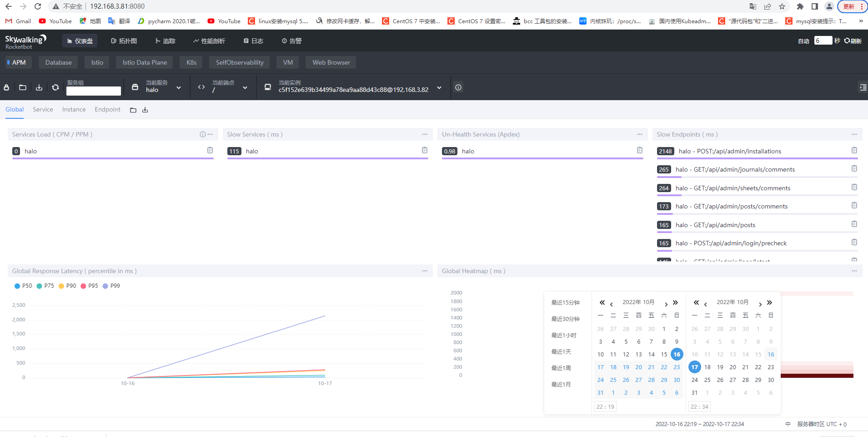The height and width of the screenshot is (437, 868).
Task: Click the browser translate page icon
Action: coord(753,6)
